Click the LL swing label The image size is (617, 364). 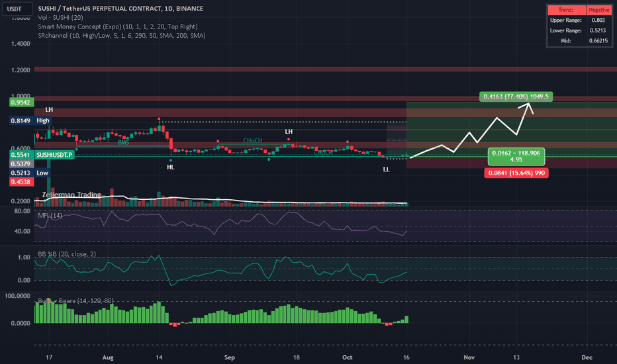pyautogui.click(x=387, y=169)
